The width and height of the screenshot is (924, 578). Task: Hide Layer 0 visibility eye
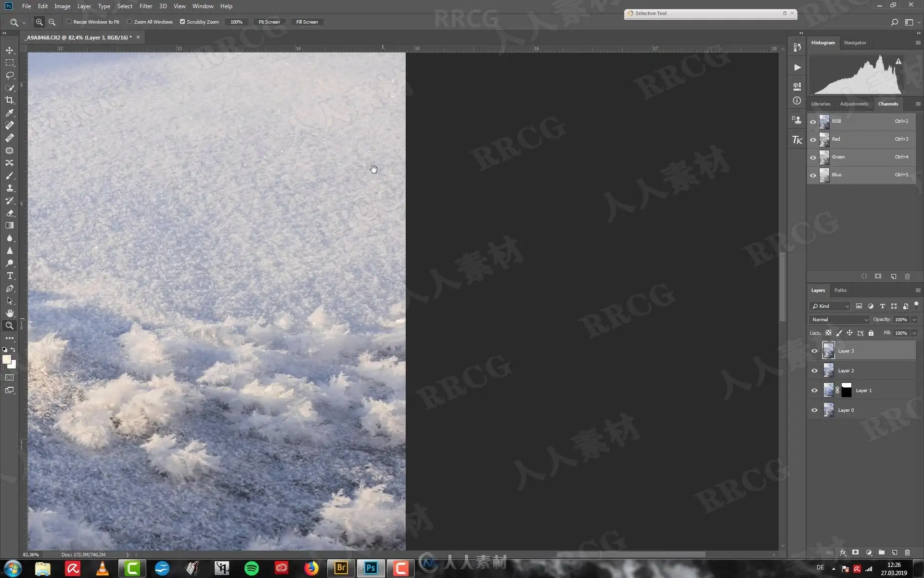[x=814, y=410]
